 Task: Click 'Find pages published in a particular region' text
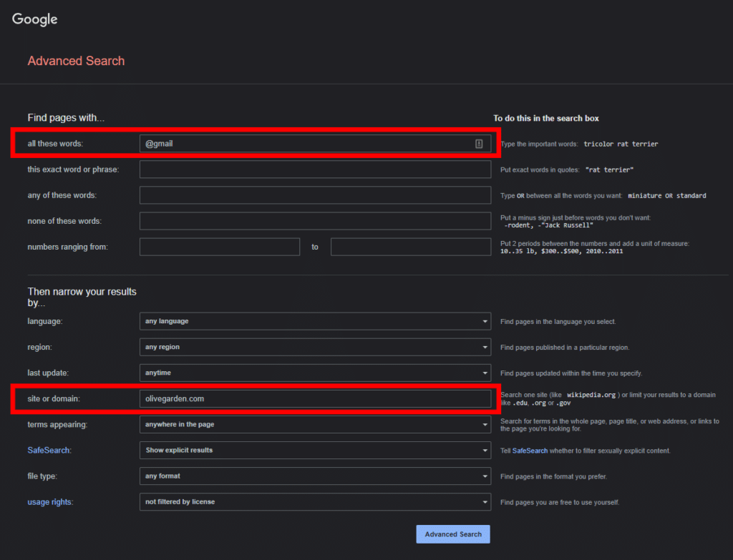(x=565, y=348)
